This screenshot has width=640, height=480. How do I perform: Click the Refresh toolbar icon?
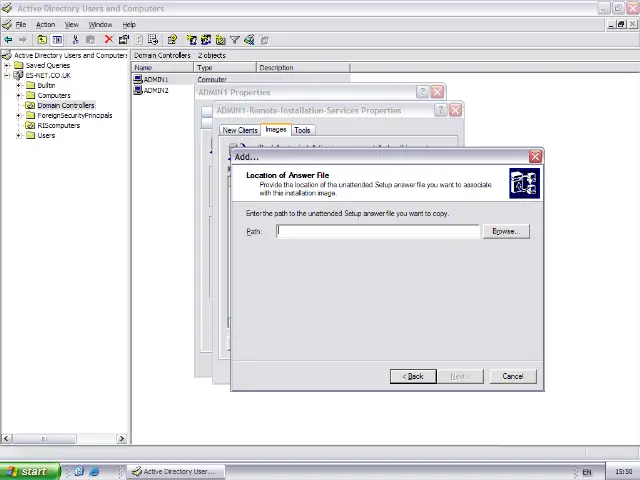tap(139, 40)
